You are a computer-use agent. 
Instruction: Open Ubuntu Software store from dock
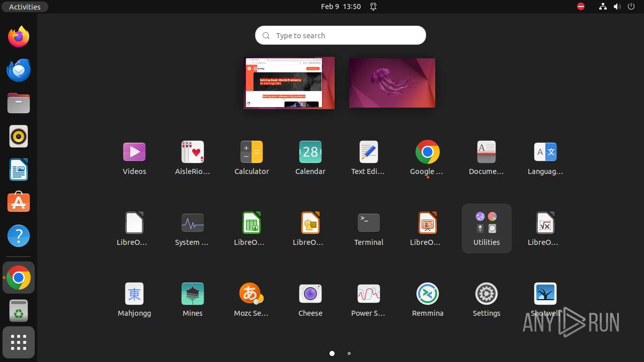(19, 203)
